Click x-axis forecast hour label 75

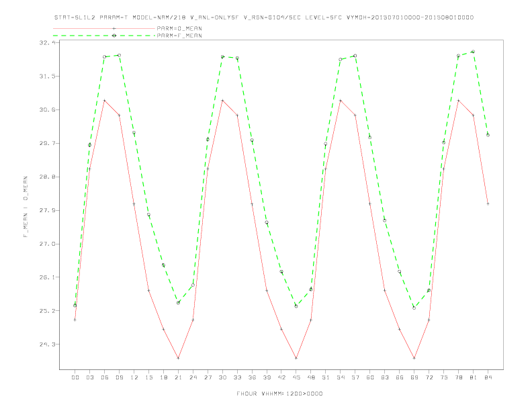click(x=444, y=377)
